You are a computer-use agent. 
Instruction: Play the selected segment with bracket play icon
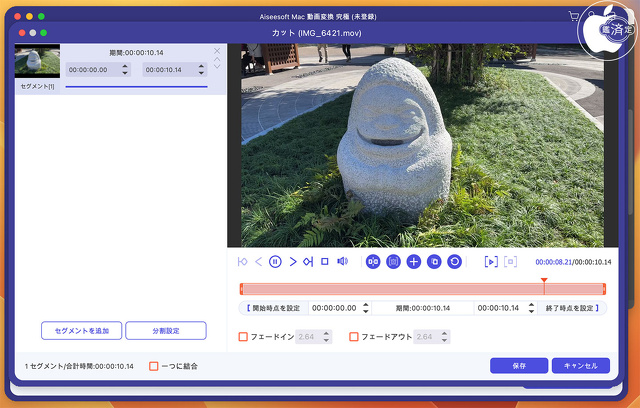click(491, 262)
